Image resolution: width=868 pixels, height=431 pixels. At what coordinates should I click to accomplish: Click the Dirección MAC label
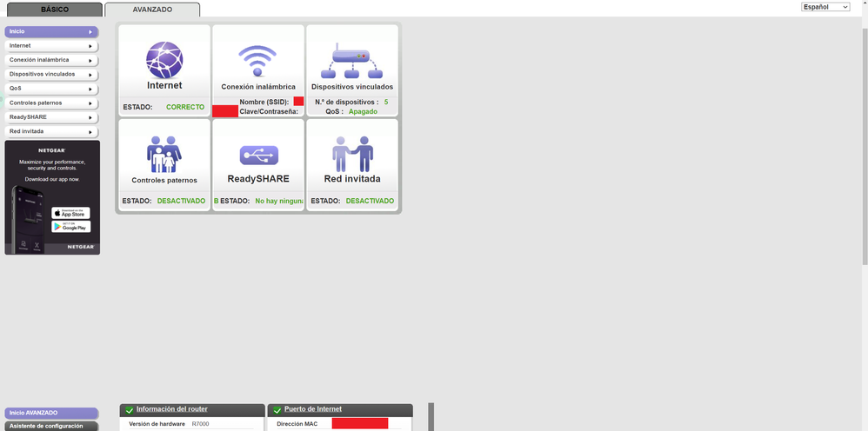tap(297, 424)
